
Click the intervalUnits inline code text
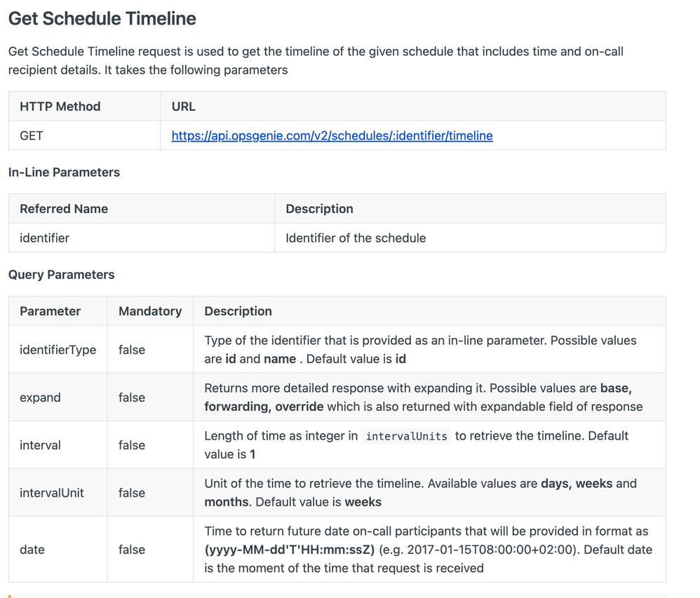tap(406, 436)
